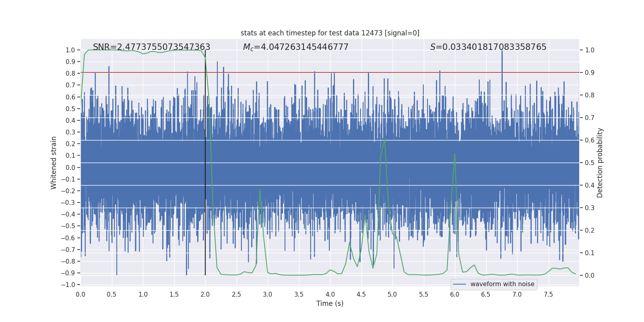This screenshot has width=644, height=322.
Task: Click the 'Time (s)' x-axis label
Action: (x=330, y=303)
